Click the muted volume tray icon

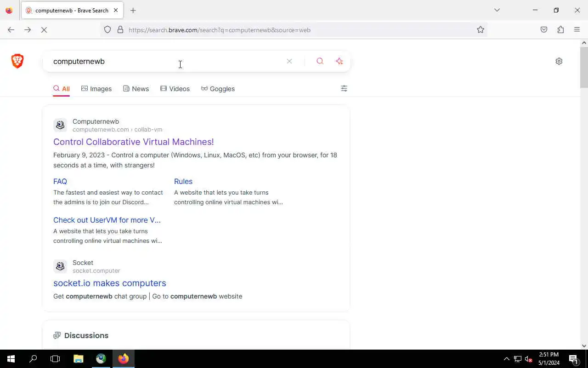click(x=528, y=359)
